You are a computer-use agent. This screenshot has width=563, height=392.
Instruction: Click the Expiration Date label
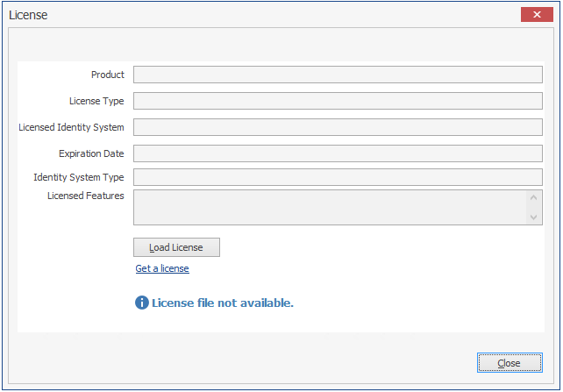coord(91,153)
